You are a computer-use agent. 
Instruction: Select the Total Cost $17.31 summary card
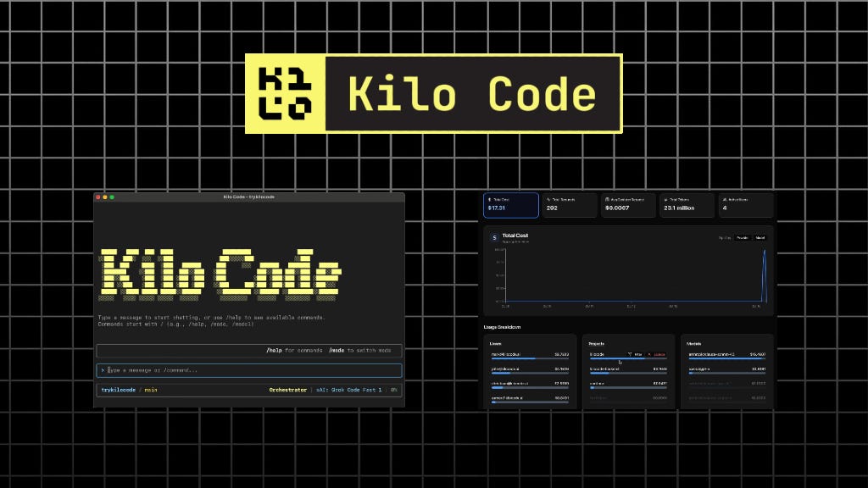click(x=510, y=205)
